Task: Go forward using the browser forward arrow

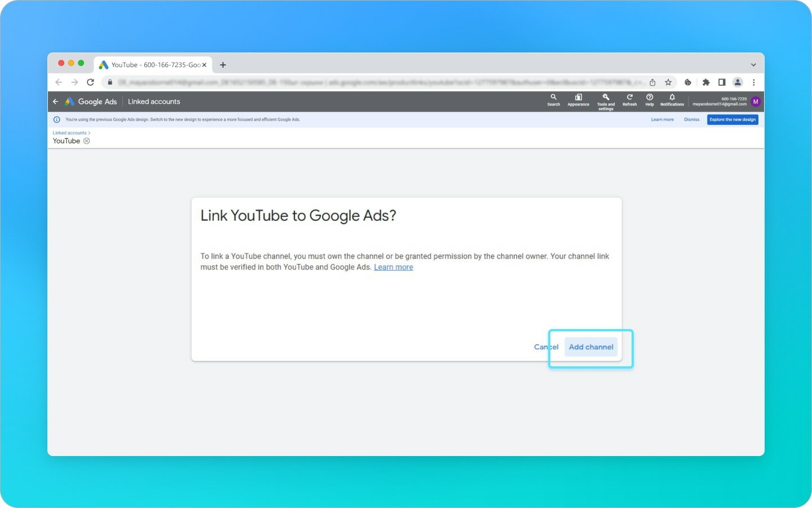Action: [74, 82]
